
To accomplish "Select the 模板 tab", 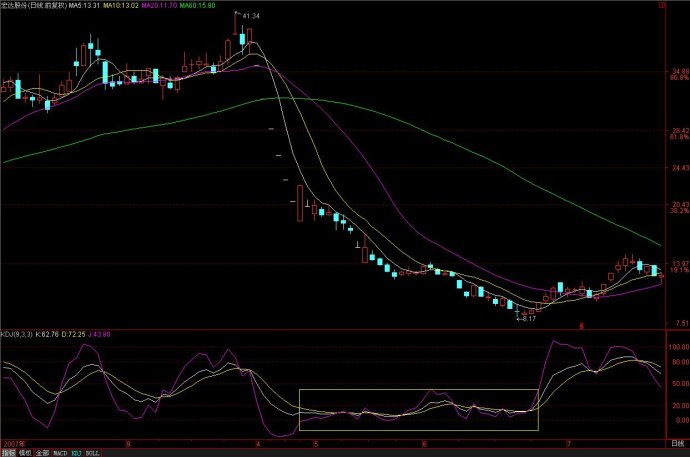I will tap(24, 452).
